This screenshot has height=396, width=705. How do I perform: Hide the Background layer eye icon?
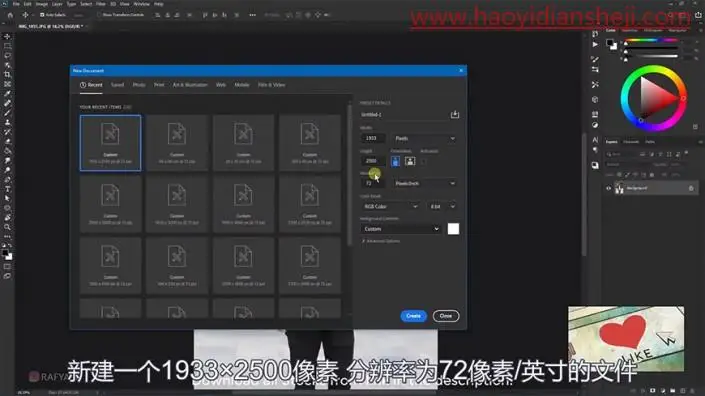608,188
